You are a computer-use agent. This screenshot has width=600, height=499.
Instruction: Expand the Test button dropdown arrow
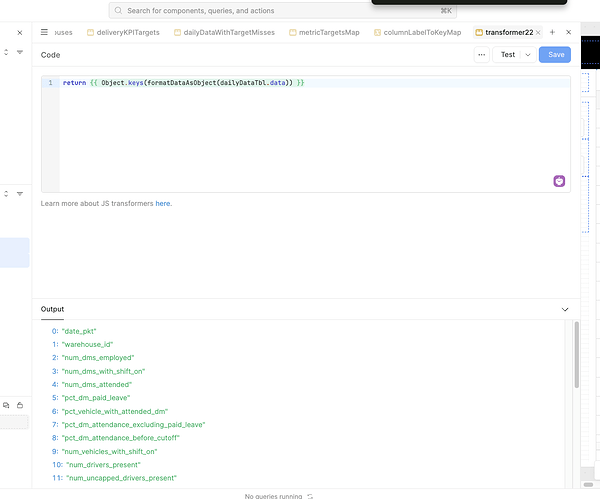point(525,55)
